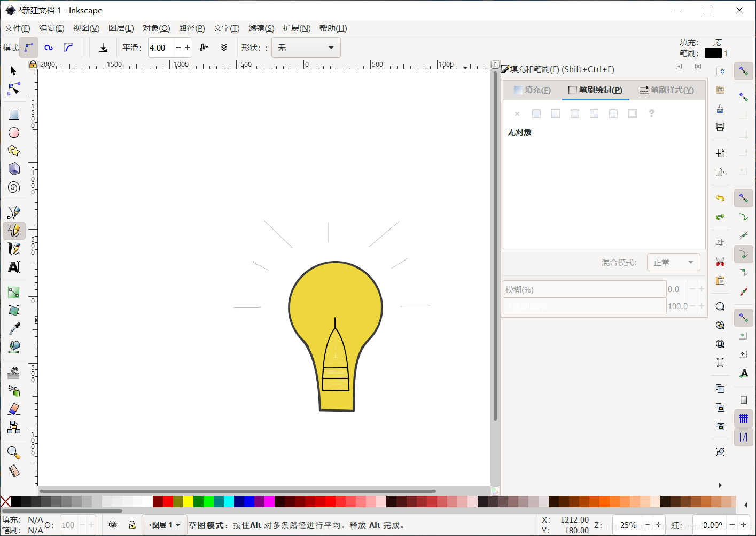756x536 pixels.
Task: Select the Spiral tool
Action: pyautogui.click(x=14, y=187)
